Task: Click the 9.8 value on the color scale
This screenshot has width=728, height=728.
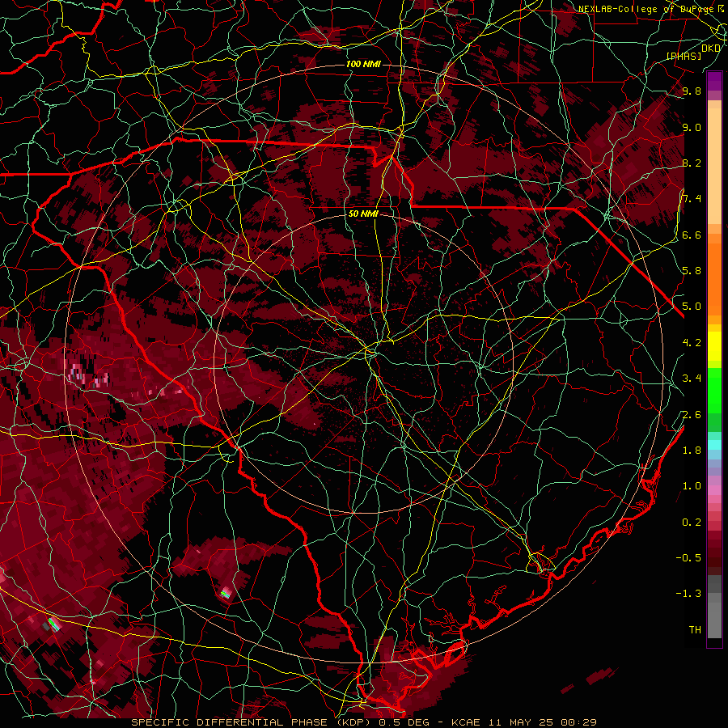Action: 692,91
